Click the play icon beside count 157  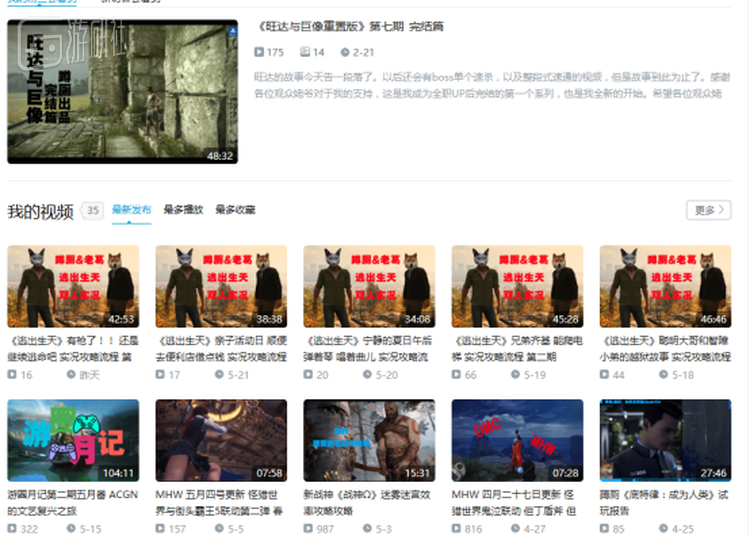pyautogui.click(x=160, y=528)
